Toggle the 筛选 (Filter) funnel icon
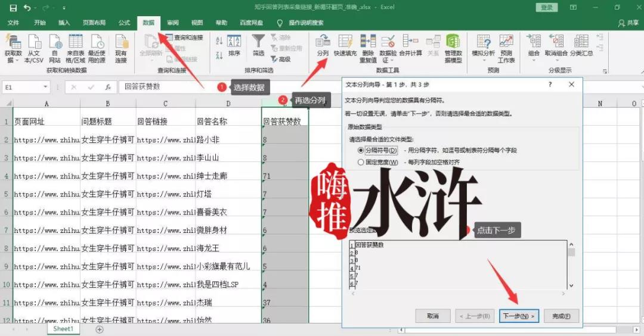 258,42
